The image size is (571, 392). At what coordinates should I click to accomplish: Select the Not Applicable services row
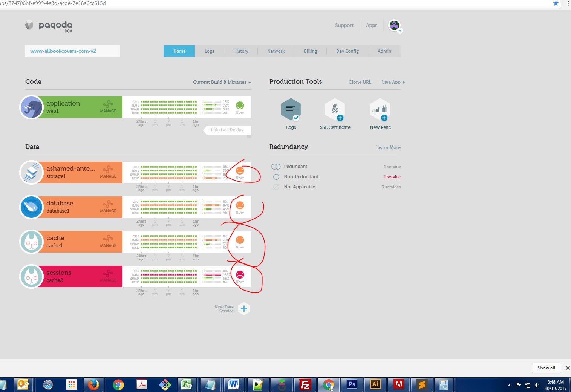pyautogui.click(x=336, y=187)
